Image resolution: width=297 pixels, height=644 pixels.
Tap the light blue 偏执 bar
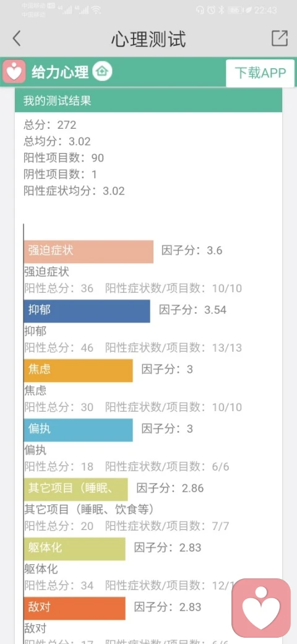[79, 430]
